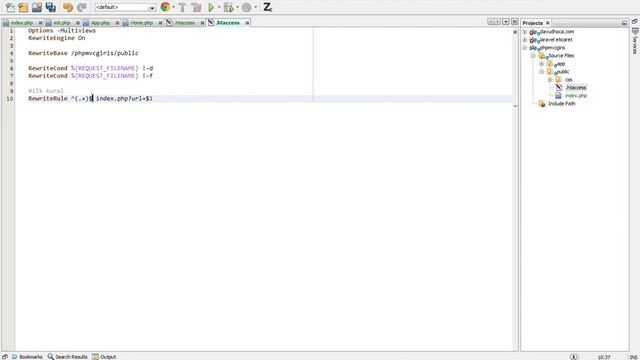
Task: Click the New Project toolbar icon
Action: (23, 7)
